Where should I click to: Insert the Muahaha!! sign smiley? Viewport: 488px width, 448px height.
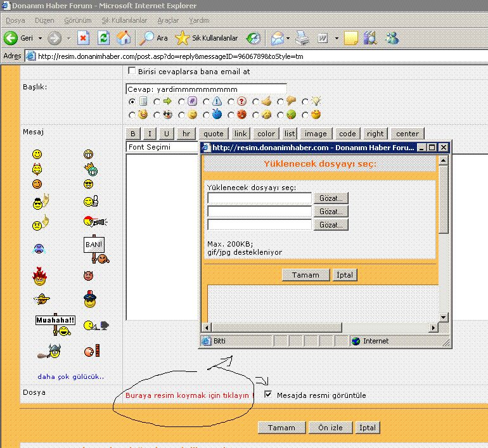(55, 321)
